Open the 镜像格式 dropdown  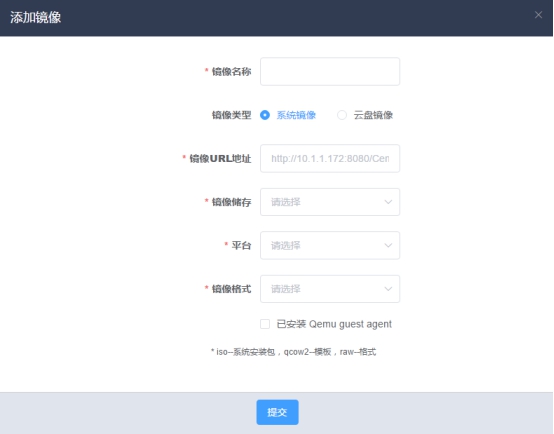click(330, 289)
